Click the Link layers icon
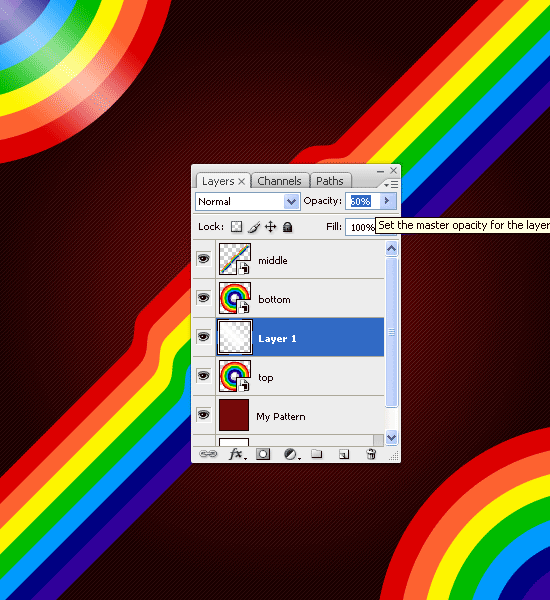550x600 pixels. coord(208,454)
